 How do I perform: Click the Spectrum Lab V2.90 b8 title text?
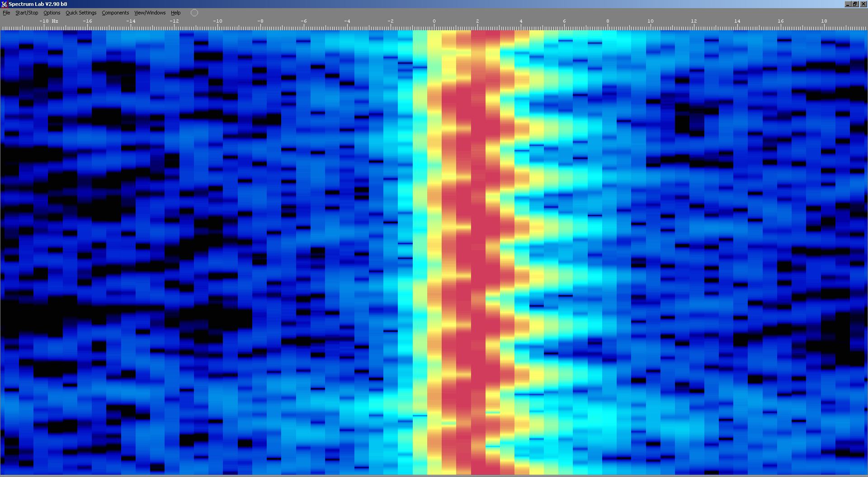click(38, 4)
